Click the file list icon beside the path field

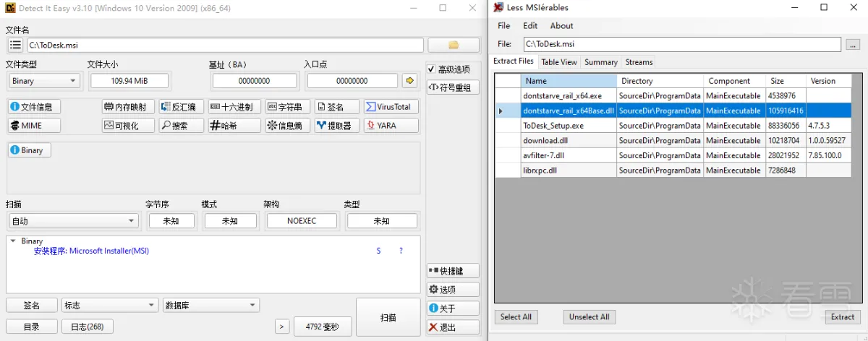pyautogui.click(x=15, y=45)
